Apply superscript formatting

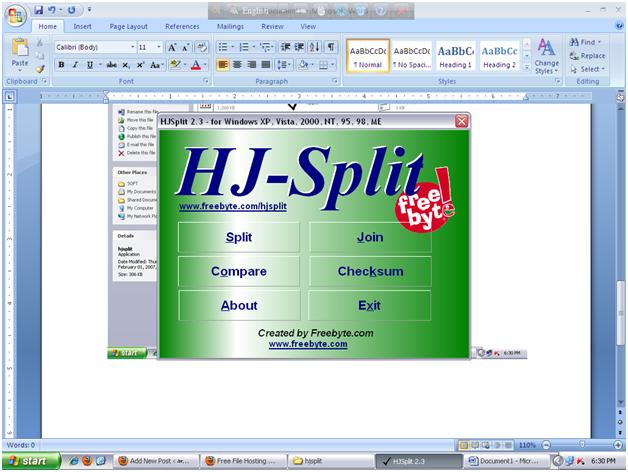point(140,65)
